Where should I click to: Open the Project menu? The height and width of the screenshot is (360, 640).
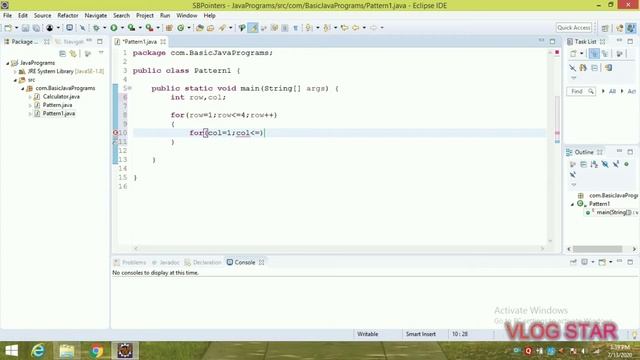[x=145, y=16]
